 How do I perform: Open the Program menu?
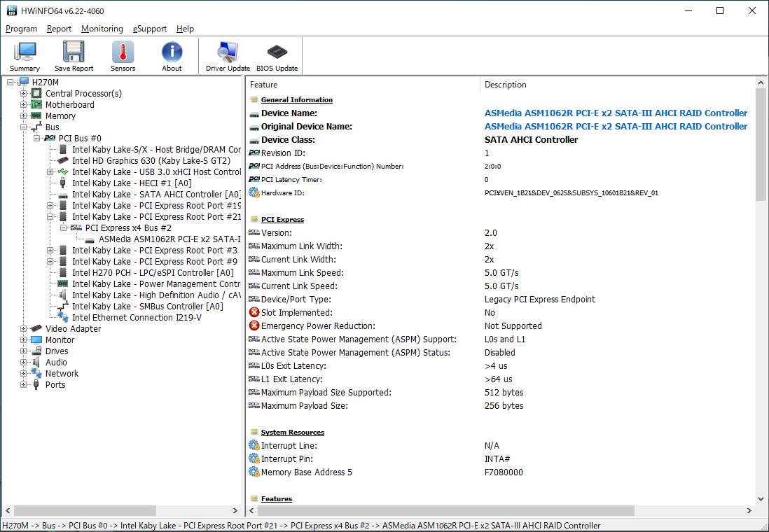[x=21, y=29]
